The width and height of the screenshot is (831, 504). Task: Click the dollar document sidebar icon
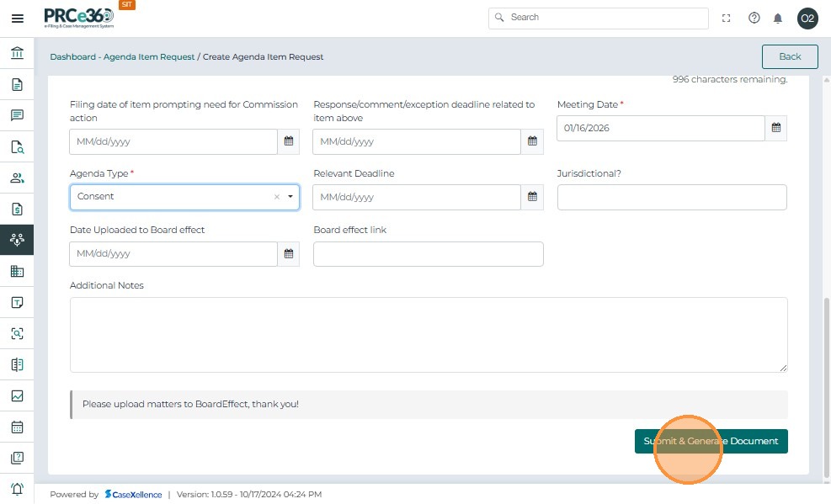[x=17, y=209]
